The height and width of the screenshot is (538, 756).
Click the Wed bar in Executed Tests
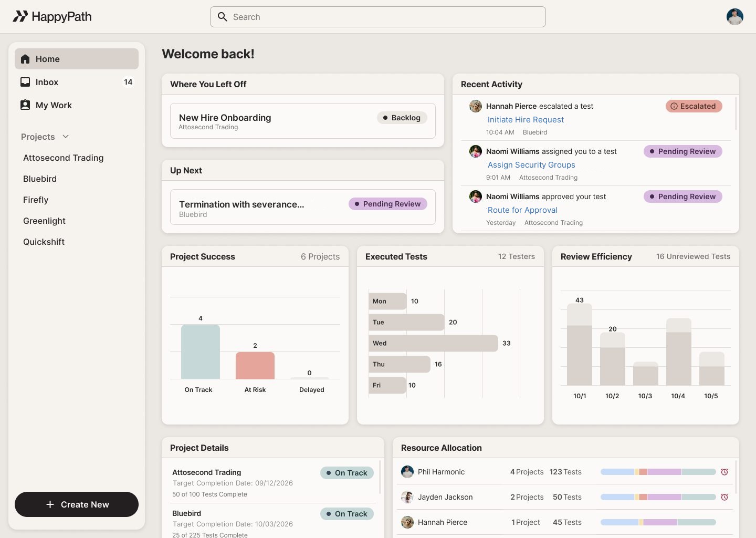tap(433, 343)
